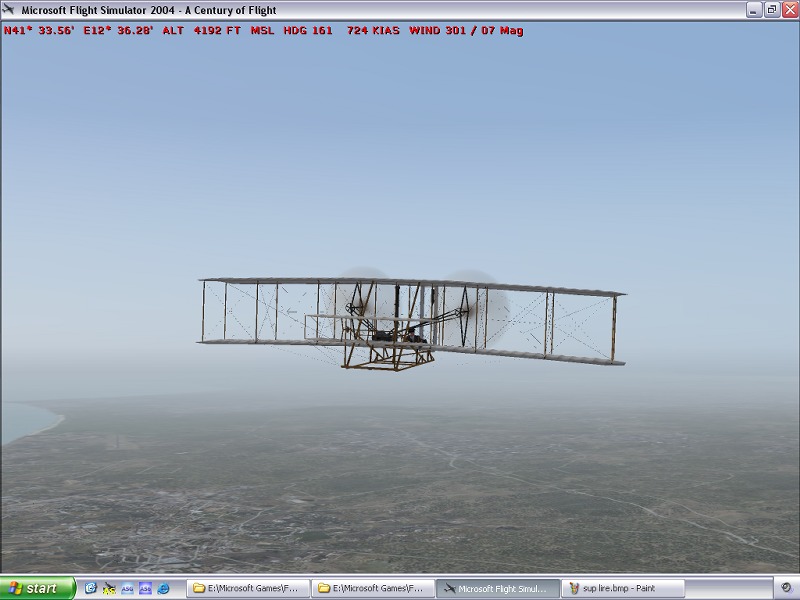Select the Microsoft Flight Simulator taskbar button
800x600 pixels.
tap(496, 588)
